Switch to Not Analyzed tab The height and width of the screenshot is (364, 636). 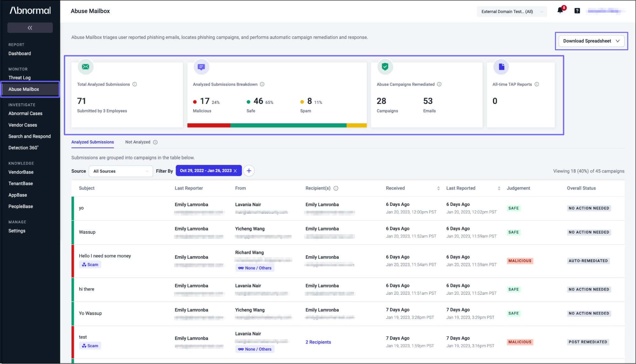[137, 142]
